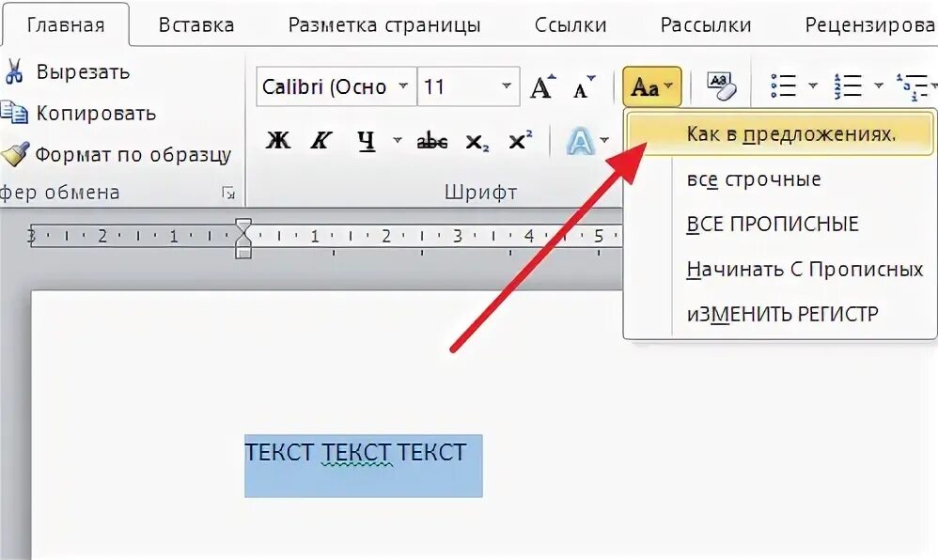This screenshot has height=560, width=938.
Task: Toggle bold formatting (Ж)
Action: coord(278,141)
